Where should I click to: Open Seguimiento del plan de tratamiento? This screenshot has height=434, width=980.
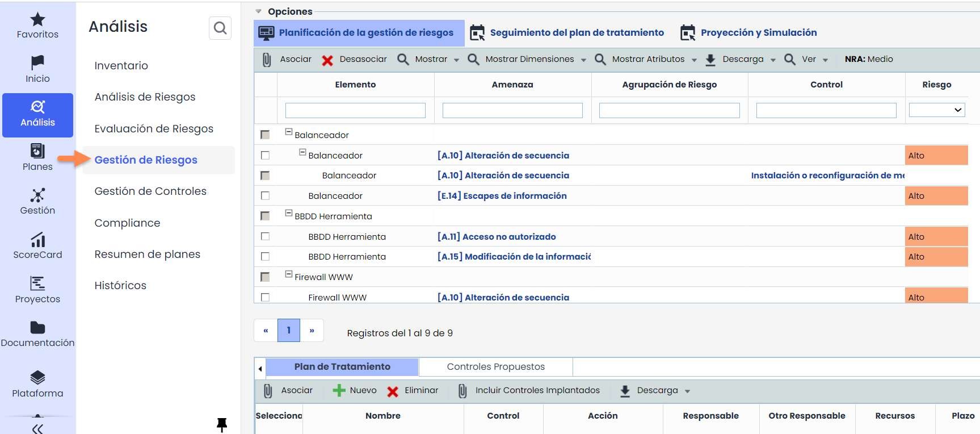pyautogui.click(x=577, y=33)
